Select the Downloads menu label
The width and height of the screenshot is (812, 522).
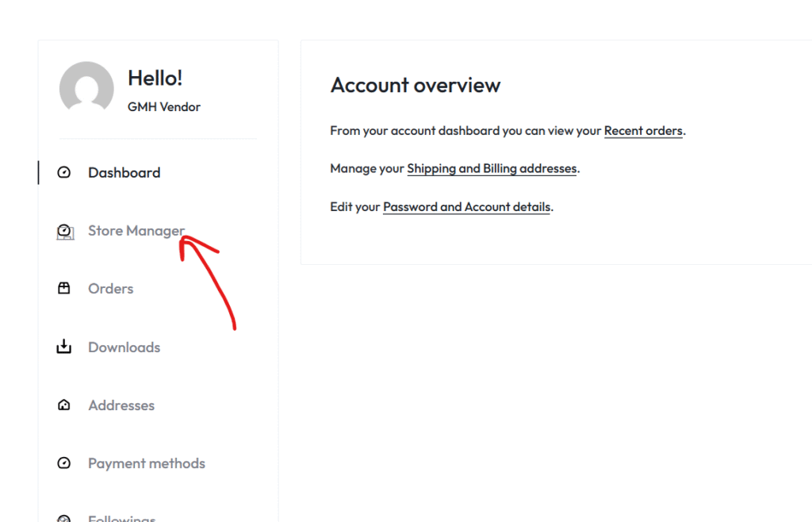124,347
